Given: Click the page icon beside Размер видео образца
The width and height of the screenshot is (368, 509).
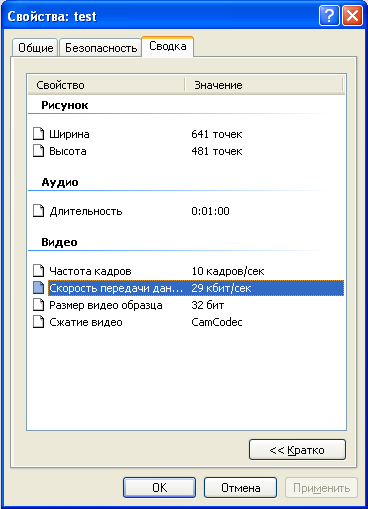Looking at the screenshot, I should (38, 305).
